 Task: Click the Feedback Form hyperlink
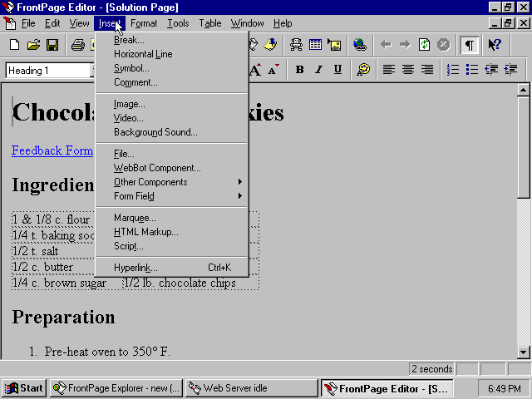point(52,150)
